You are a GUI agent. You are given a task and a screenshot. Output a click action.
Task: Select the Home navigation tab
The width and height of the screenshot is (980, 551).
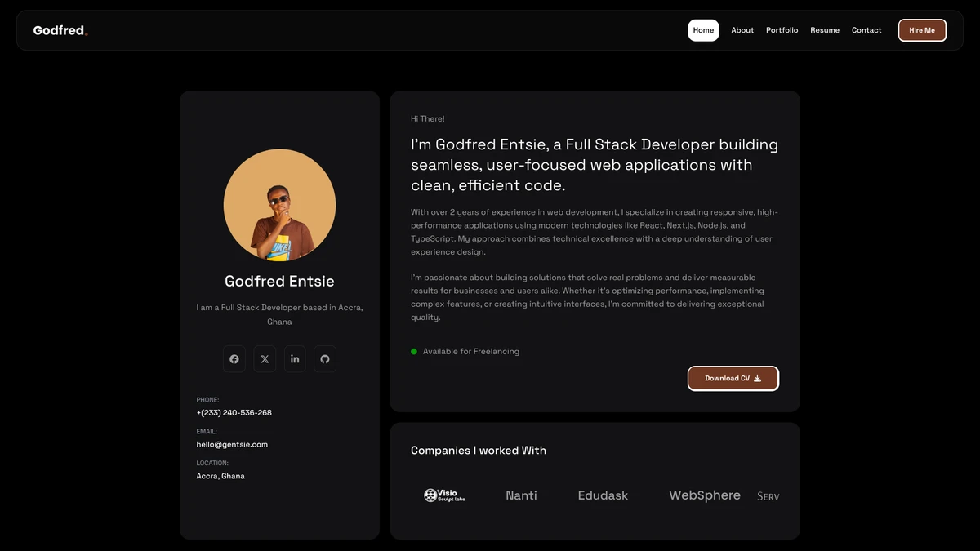[x=703, y=30]
